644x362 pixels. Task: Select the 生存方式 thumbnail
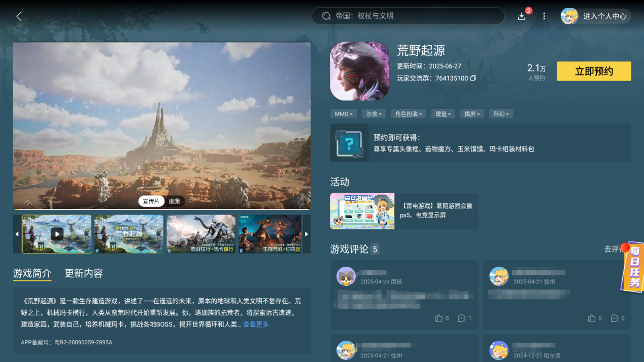point(270,234)
